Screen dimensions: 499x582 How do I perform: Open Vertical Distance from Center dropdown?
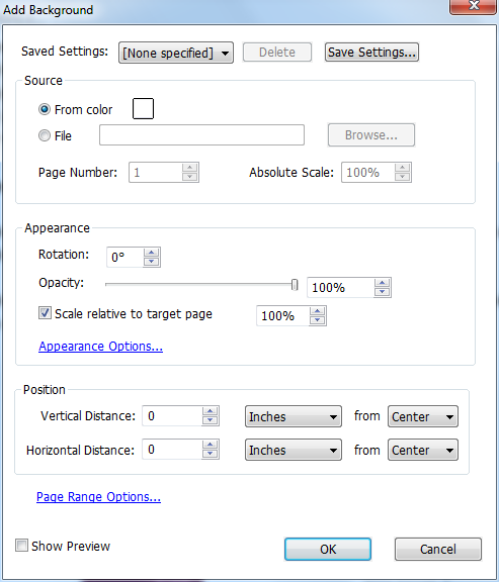coord(423,416)
